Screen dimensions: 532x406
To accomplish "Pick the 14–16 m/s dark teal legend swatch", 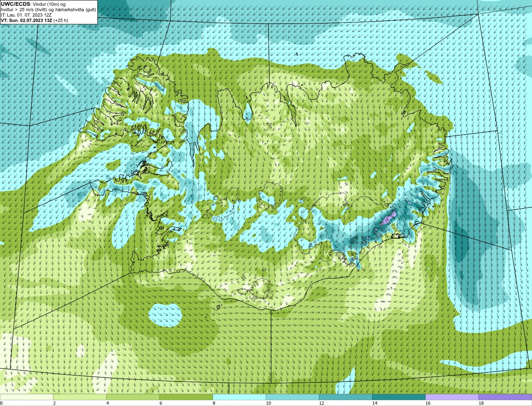I will coord(399,397).
